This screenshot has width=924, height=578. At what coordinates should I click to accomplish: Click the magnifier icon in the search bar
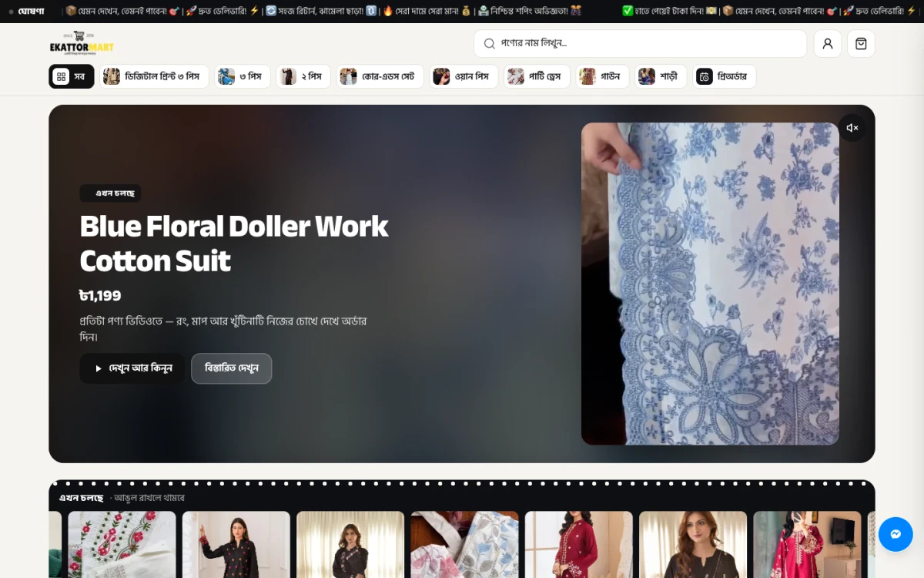click(489, 44)
